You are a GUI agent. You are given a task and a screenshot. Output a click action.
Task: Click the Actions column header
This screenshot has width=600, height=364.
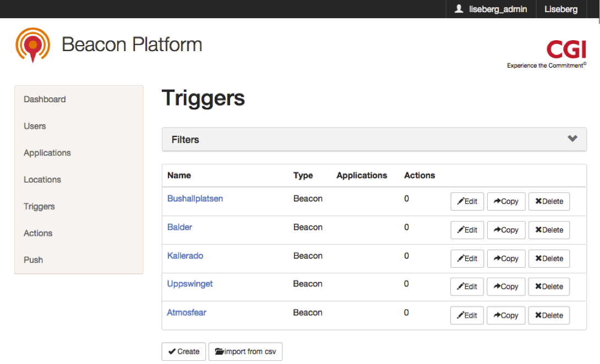(419, 175)
